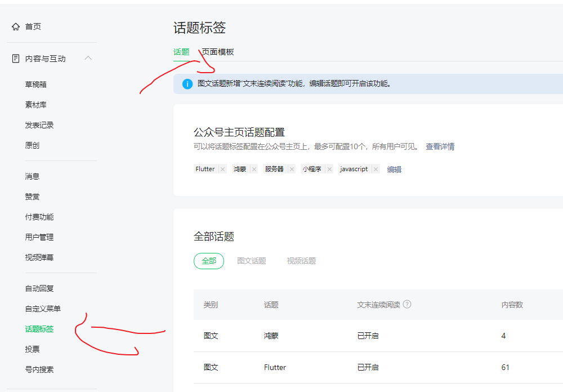Open the help icon next to 文末连续阅读

pos(406,304)
